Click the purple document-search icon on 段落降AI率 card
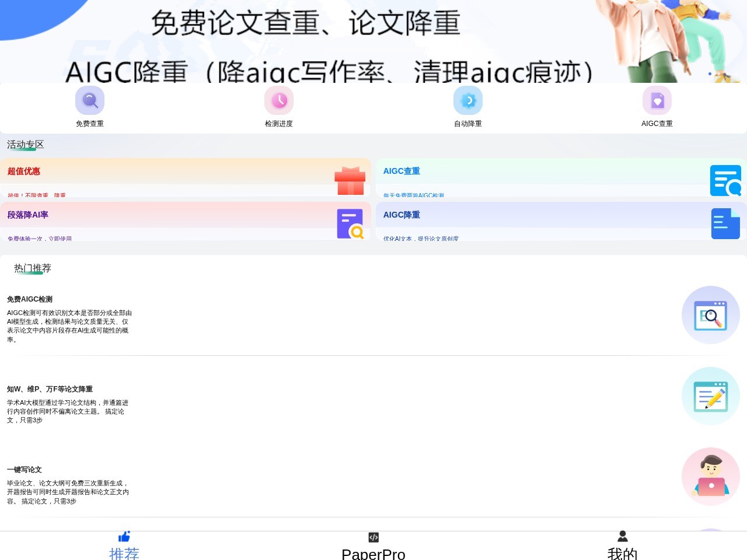The width and height of the screenshot is (747, 560). point(350,223)
